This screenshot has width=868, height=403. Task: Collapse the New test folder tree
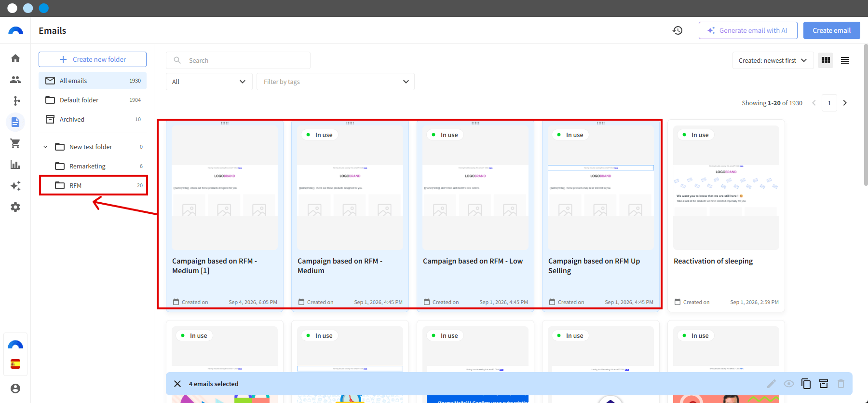coord(45,147)
